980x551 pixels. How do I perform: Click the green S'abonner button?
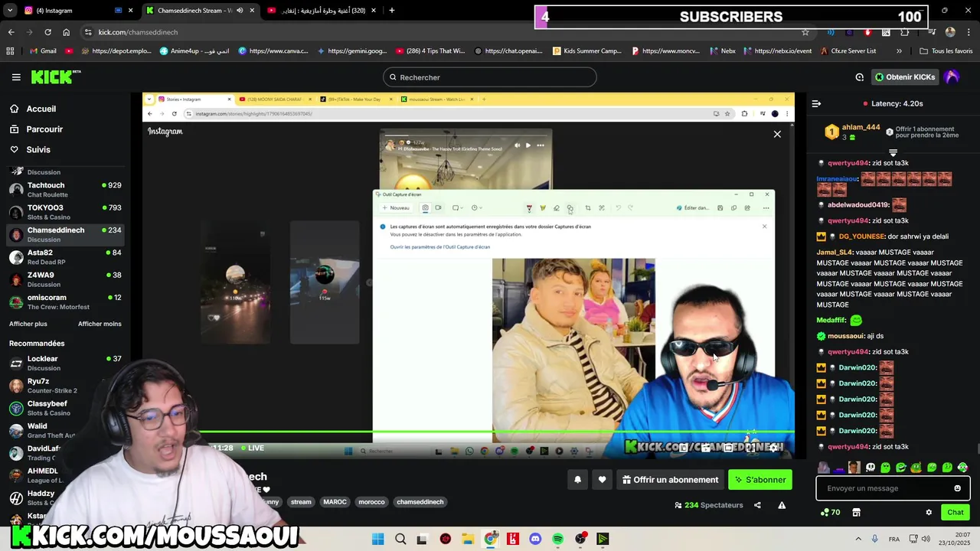760,480
